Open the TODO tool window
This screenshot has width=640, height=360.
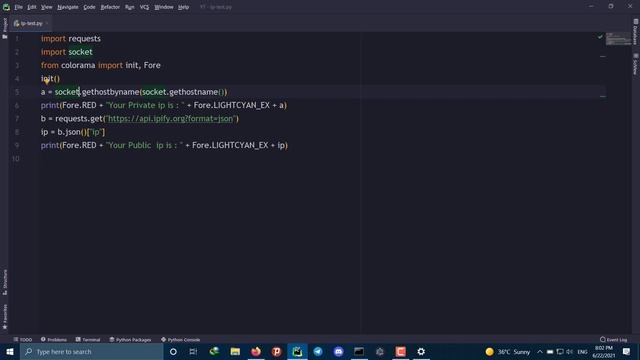click(x=23, y=340)
